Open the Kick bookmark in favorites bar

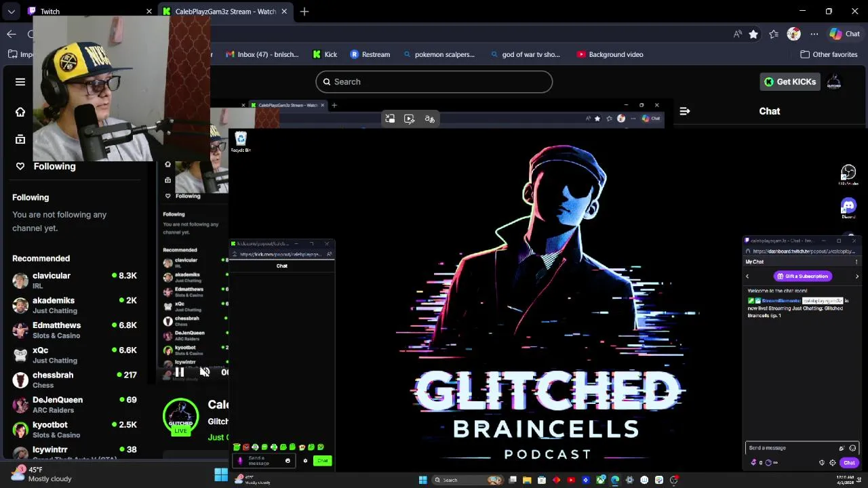point(325,54)
